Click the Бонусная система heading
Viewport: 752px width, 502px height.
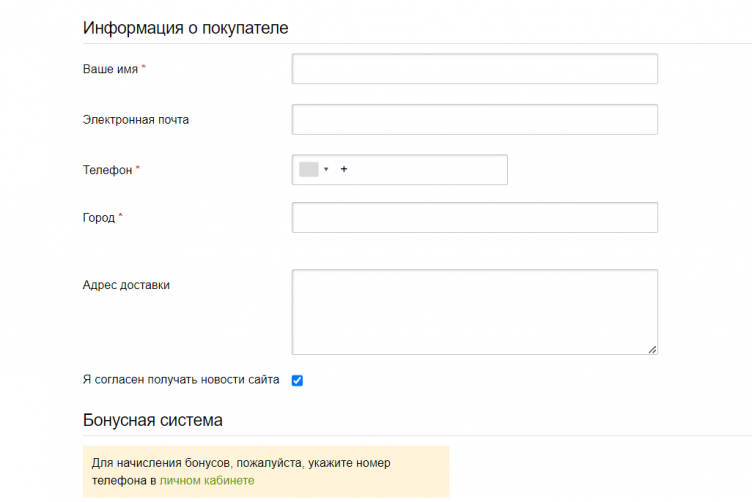153,420
